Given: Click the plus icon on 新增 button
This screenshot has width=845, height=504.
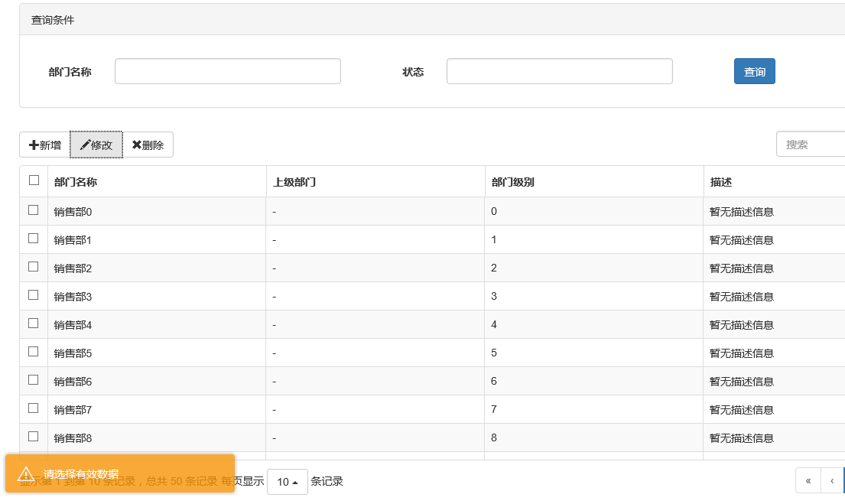Looking at the screenshot, I should tap(34, 145).
